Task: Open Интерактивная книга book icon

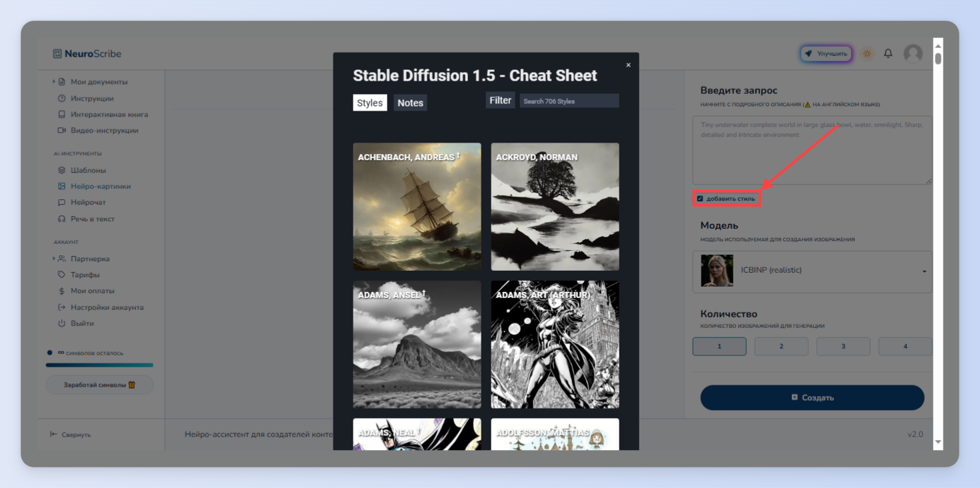Action: click(62, 115)
